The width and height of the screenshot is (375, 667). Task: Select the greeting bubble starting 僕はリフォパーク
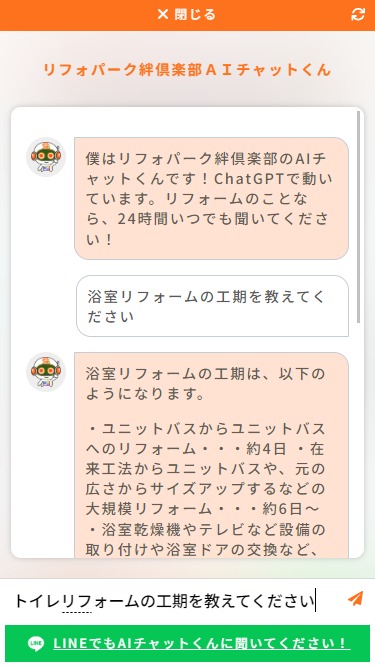211,198
